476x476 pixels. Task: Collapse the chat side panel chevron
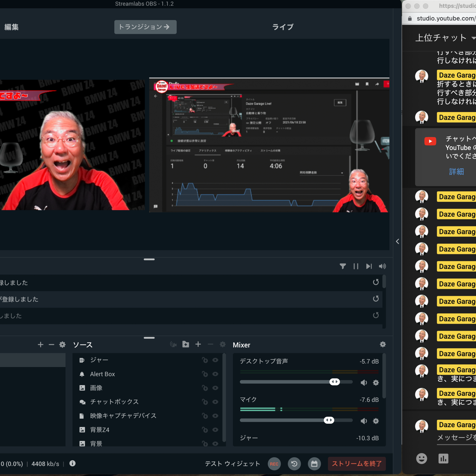point(397,241)
